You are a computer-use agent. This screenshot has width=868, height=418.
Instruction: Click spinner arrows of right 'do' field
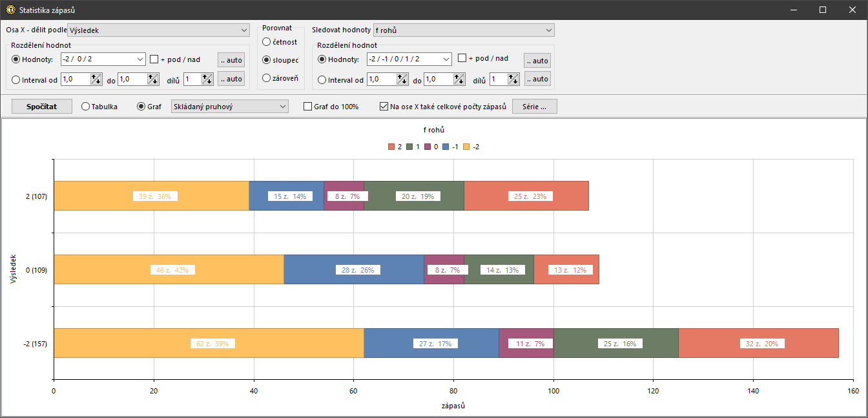pos(459,79)
